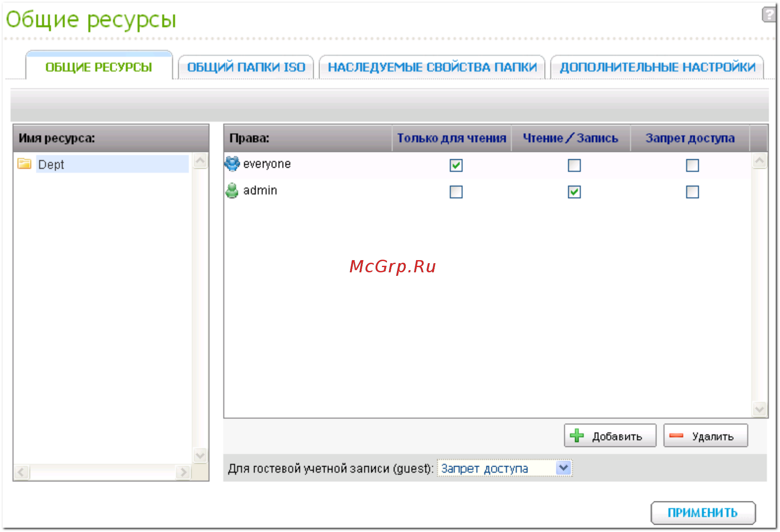Toggle Read/Write checkbox for admin

click(574, 192)
